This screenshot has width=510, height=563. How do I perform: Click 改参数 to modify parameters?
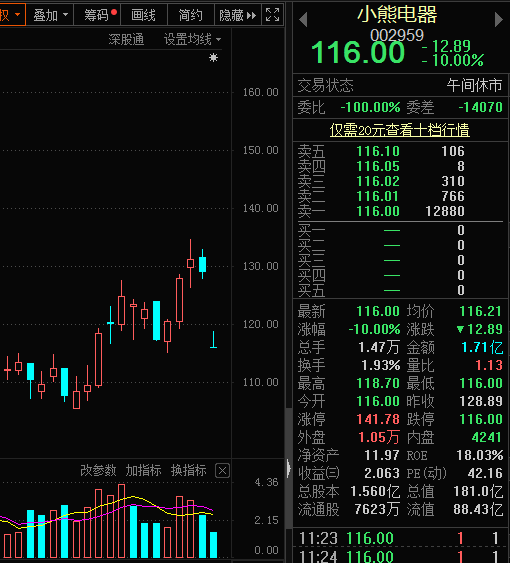(98, 470)
